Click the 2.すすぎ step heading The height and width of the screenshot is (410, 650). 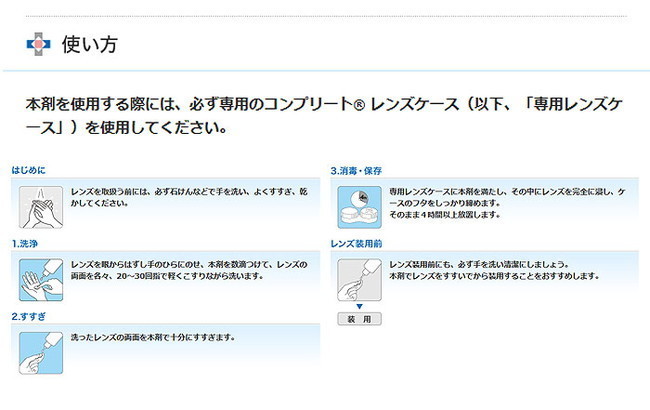31,316
